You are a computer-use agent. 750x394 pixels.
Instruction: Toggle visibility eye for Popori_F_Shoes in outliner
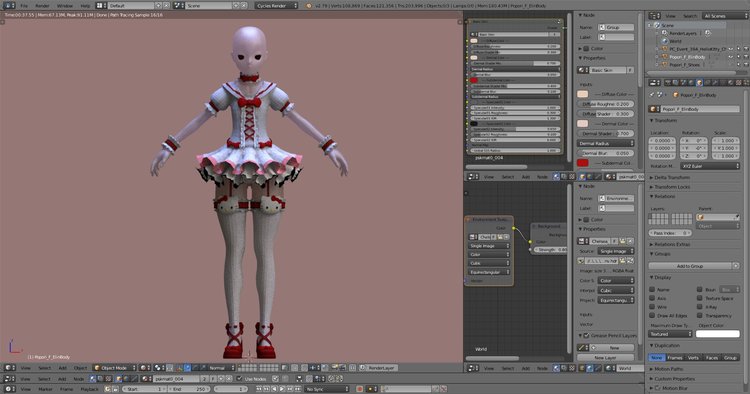731,65
